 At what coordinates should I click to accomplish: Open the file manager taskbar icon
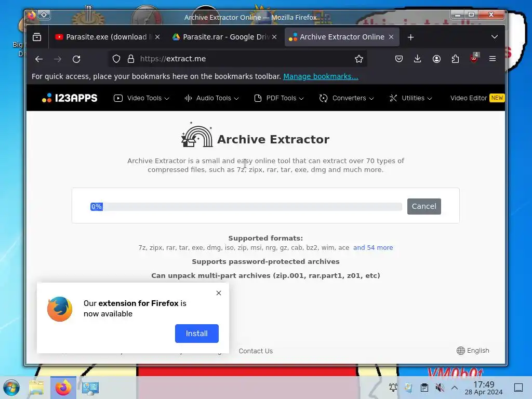(x=36, y=388)
